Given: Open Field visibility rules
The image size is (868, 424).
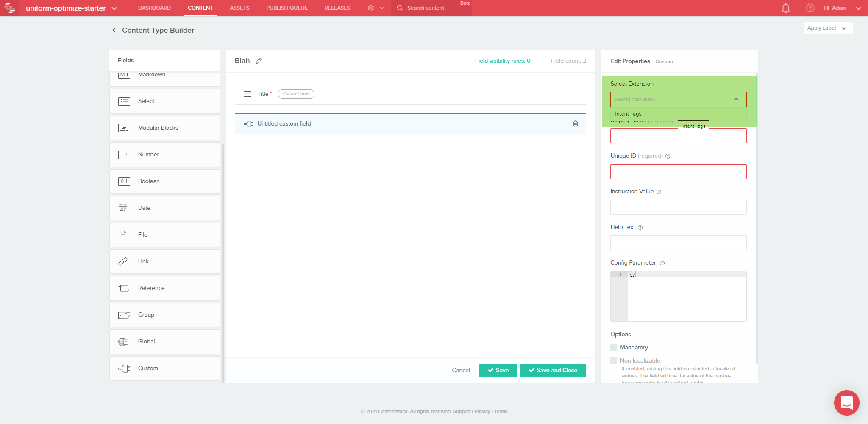Looking at the screenshot, I should tap(503, 61).
